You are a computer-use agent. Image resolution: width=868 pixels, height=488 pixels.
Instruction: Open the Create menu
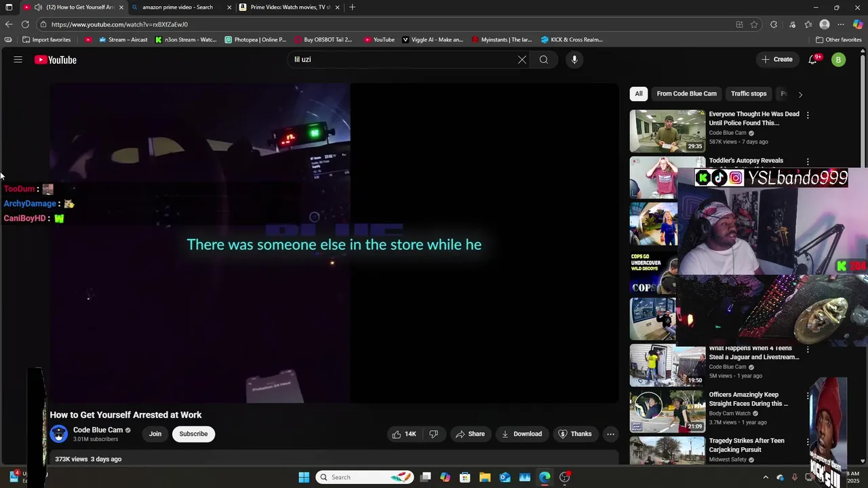point(777,60)
